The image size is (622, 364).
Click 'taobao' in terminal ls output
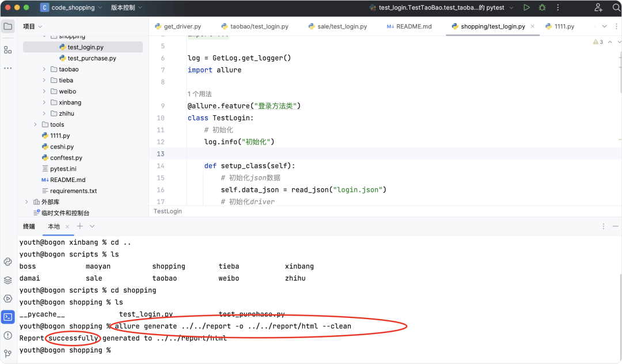click(165, 278)
